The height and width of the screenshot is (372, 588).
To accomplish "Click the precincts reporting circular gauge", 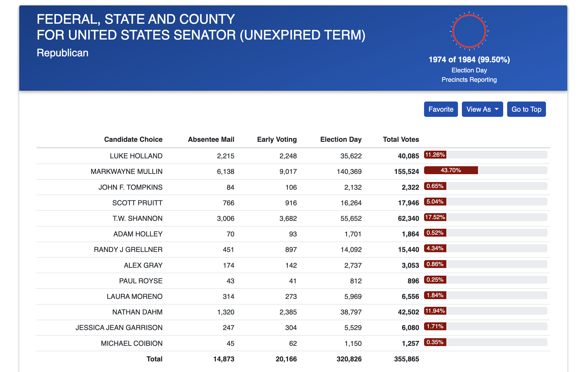I will click(469, 31).
